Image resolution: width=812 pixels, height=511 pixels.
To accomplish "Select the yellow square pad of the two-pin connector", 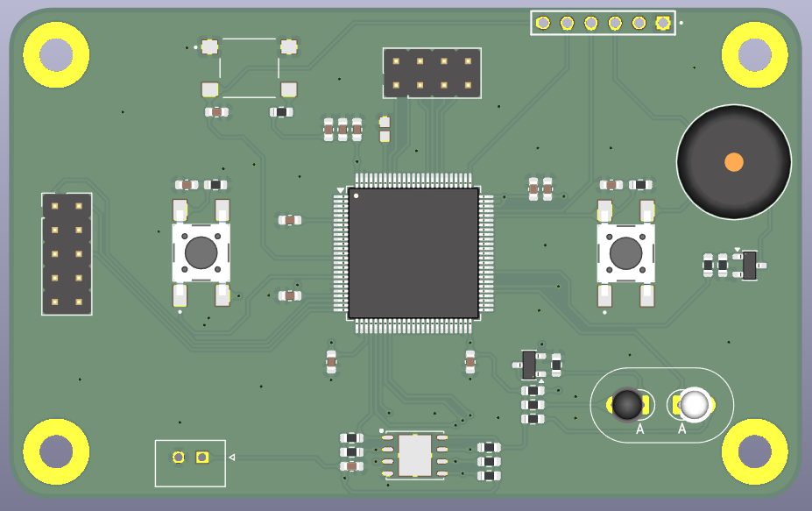I will click(x=202, y=458).
